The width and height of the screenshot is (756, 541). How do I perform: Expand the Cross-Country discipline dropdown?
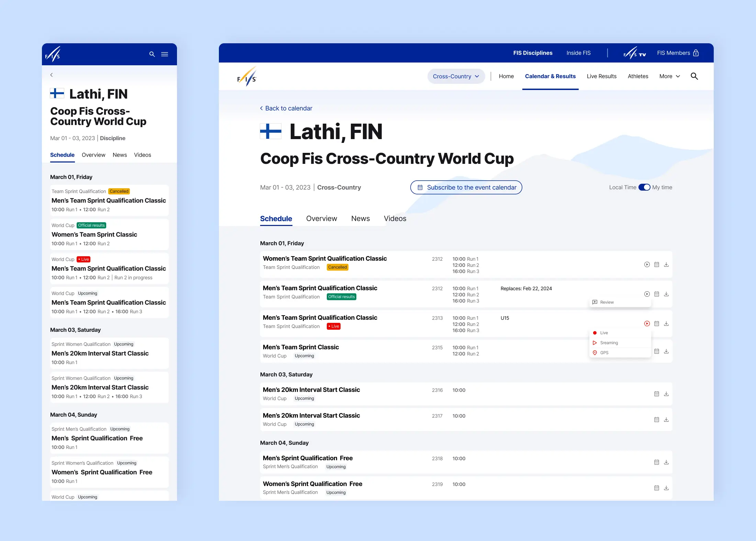456,76
